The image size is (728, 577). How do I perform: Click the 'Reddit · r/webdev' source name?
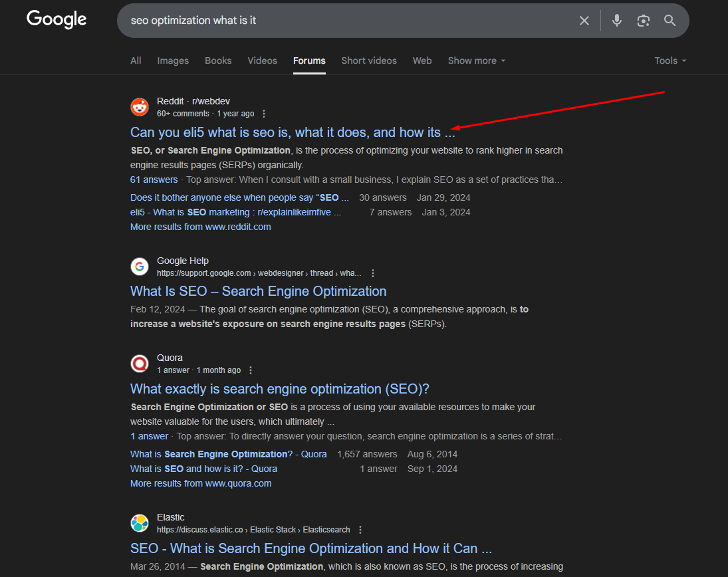point(193,101)
